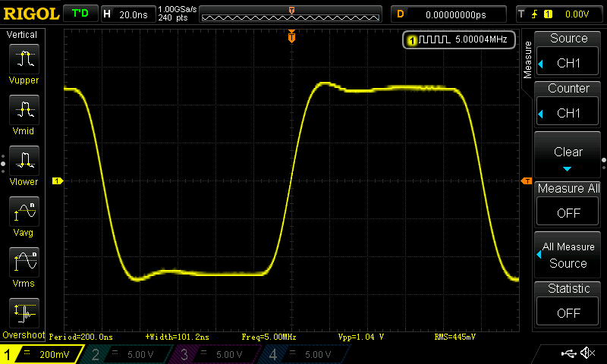The image size is (607, 364).
Task: Click the muted speaker sound icon
Action: (x=588, y=353)
